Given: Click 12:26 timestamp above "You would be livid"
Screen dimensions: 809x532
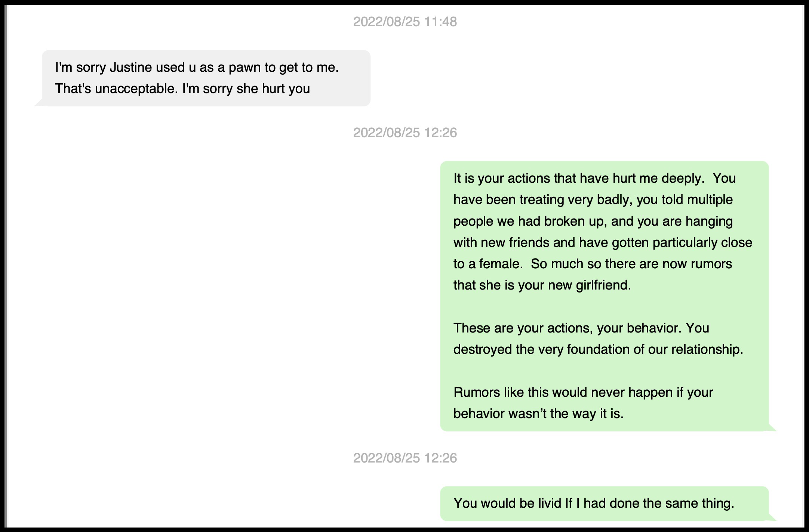Looking at the screenshot, I should pos(404,458).
